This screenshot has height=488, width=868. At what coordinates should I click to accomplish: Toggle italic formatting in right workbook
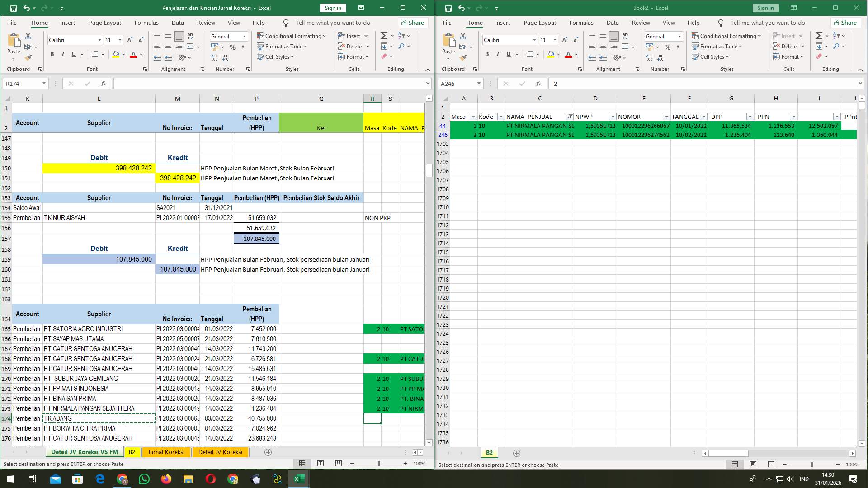click(x=497, y=54)
